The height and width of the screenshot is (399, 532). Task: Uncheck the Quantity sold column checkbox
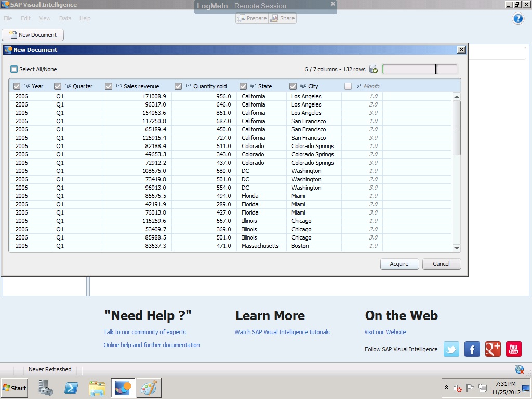pyautogui.click(x=178, y=86)
